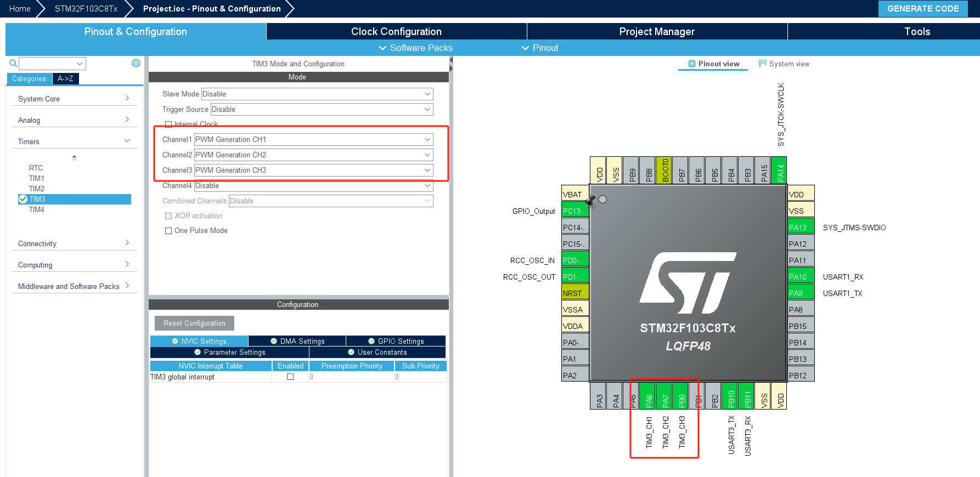Screen dimensions: 980x477
Task: Open the Slave Mode dropdown
Action: [x=317, y=94]
